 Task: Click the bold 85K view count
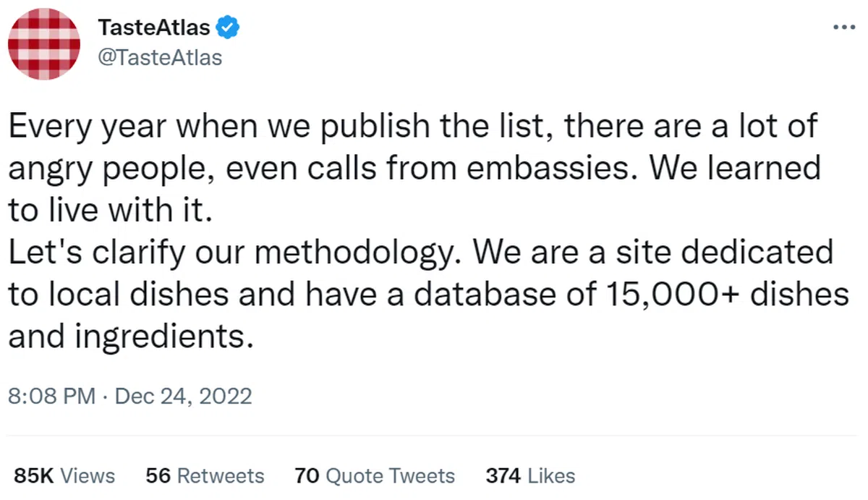click(34, 475)
